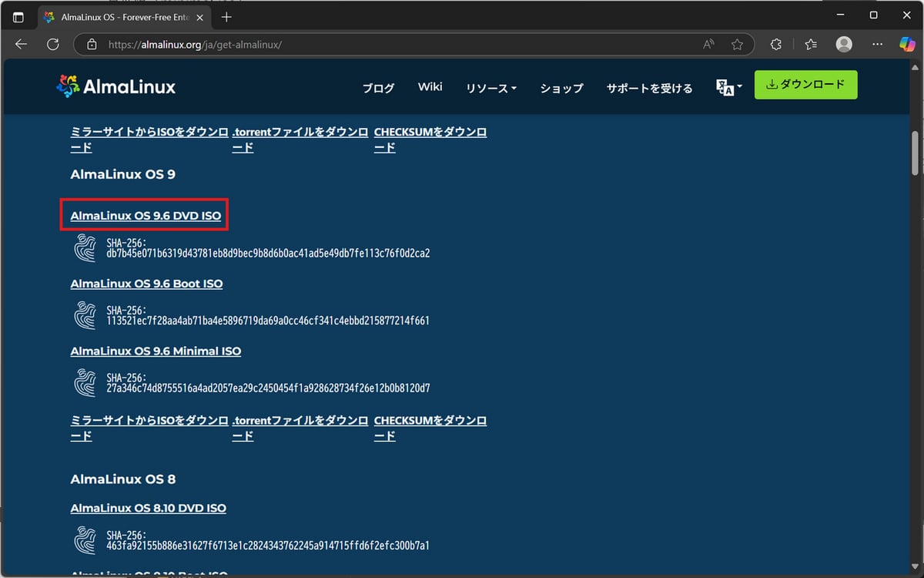
Task: Click the green ダウンロード button
Action: click(805, 85)
